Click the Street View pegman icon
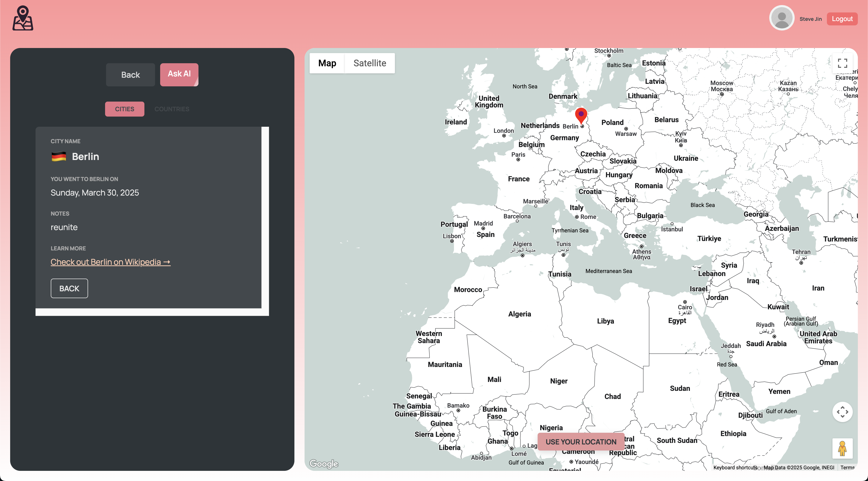Viewport: 868px width, 481px height. tap(842, 449)
